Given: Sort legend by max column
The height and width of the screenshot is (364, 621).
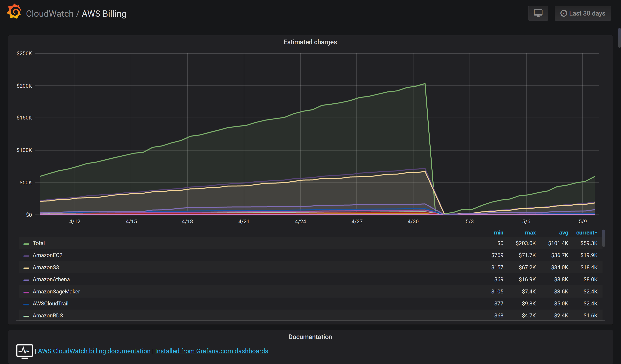Looking at the screenshot, I should [x=530, y=233].
